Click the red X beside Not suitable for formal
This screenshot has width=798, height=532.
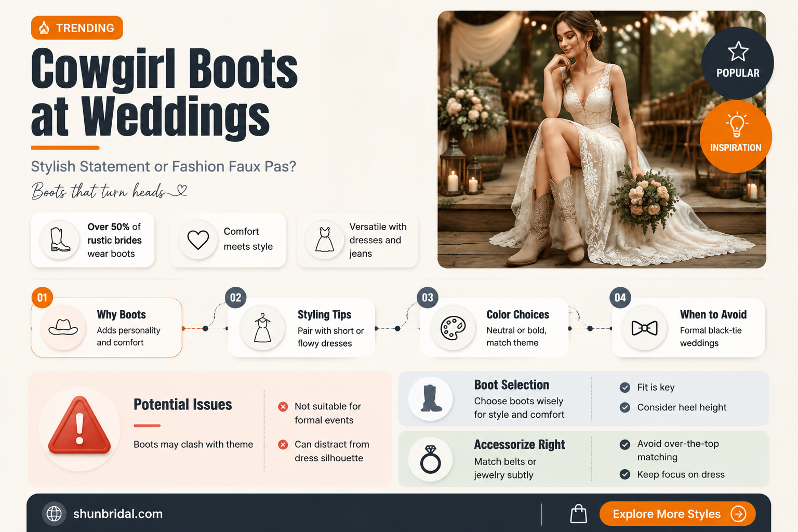pos(283,407)
